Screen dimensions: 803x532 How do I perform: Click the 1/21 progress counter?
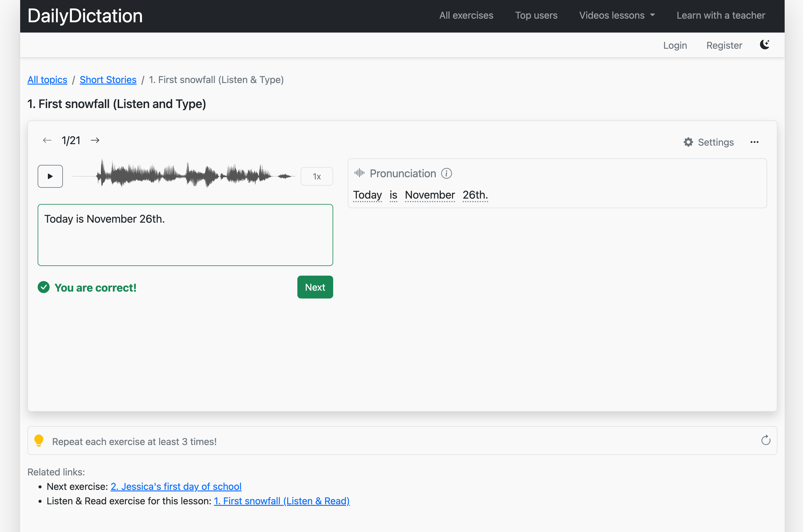point(71,141)
